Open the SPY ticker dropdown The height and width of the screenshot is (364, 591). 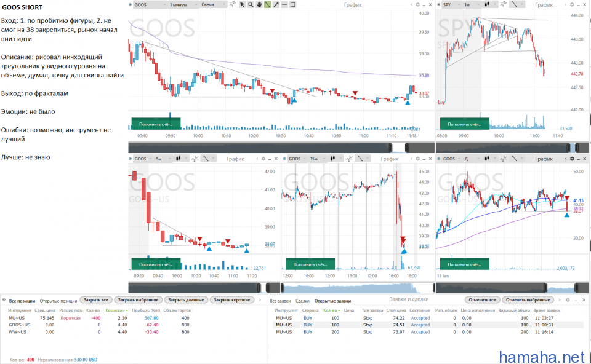click(x=451, y=4)
